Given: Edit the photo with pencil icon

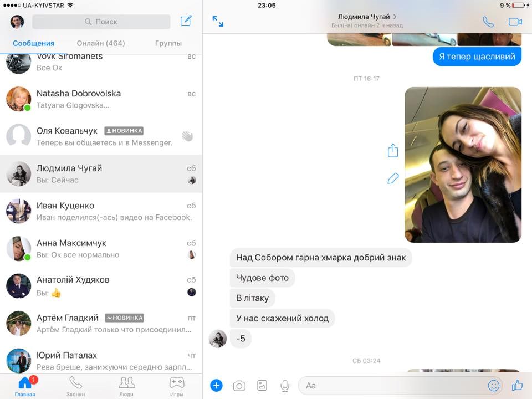Looking at the screenshot, I should (393, 178).
